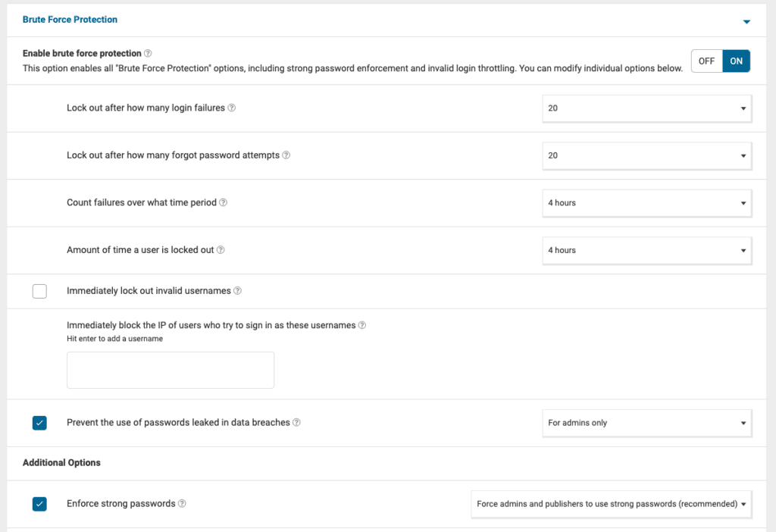Viewport: 776px width, 532px height.
Task: Click help icon next to login failures label
Action: tap(232, 108)
